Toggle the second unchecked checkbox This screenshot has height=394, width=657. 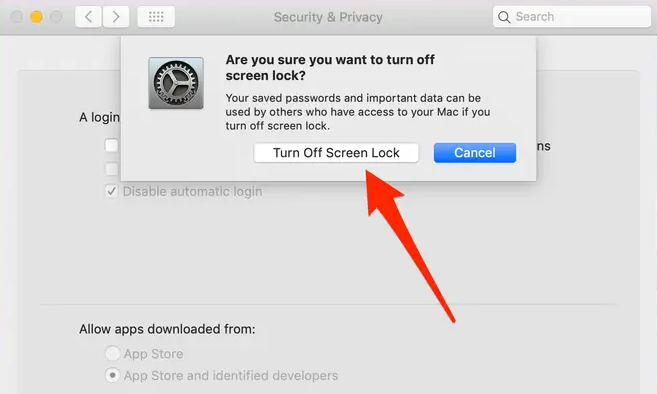tap(111, 169)
